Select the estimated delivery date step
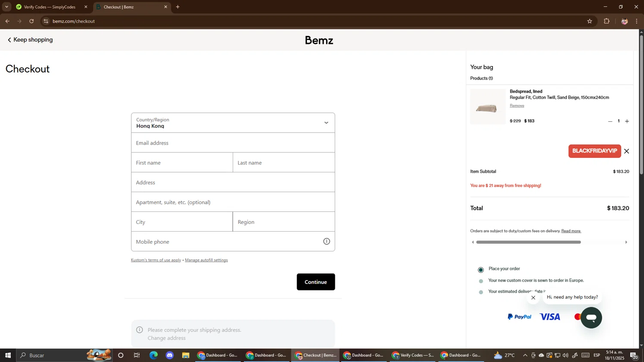Screen dimensions: 644x362 pos(481,292)
